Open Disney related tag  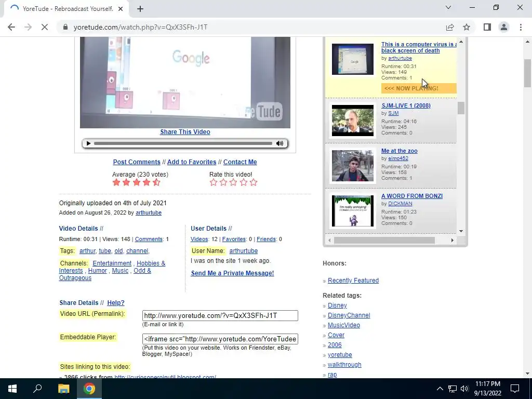pos(337,305)
